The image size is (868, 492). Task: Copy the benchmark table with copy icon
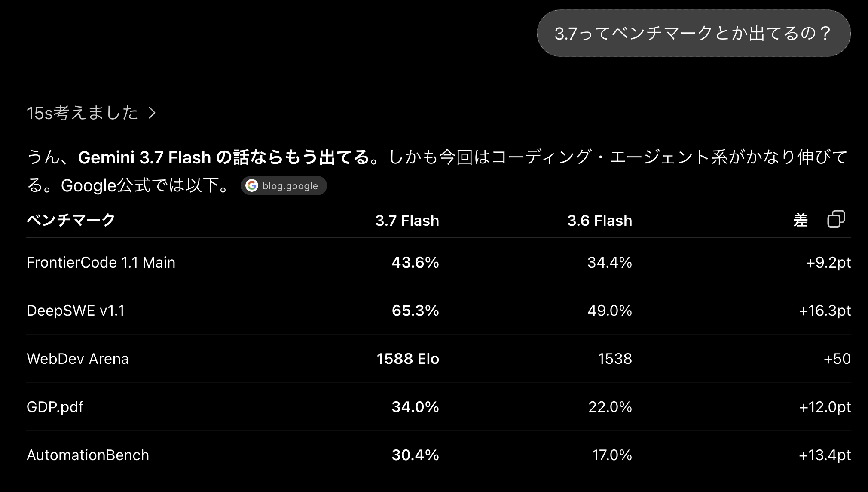836,219
